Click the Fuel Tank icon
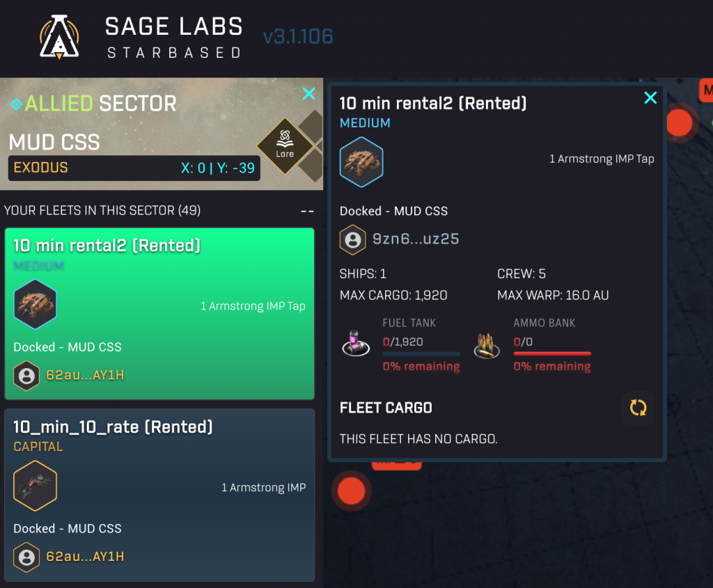This screenshot has height=588, width=713. [356, 344]
